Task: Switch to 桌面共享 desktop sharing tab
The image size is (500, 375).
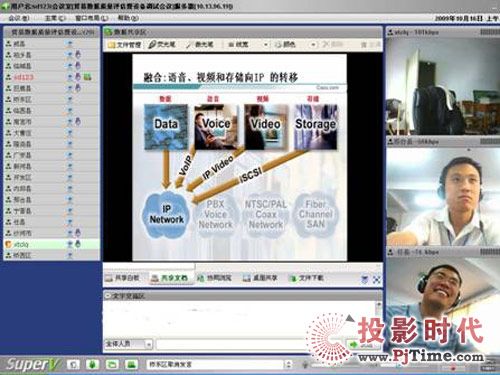Action: point(260,278)
